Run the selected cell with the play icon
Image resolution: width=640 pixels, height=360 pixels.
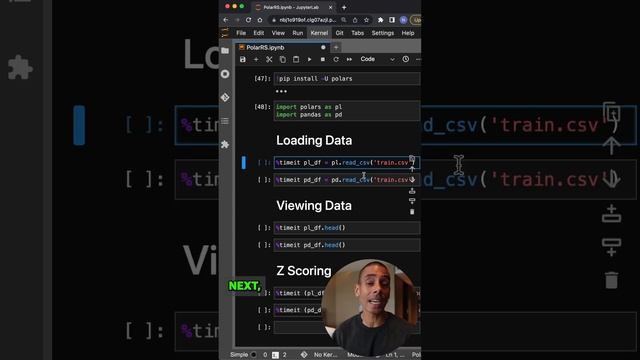pyautogui.click(x=309, y=60)
